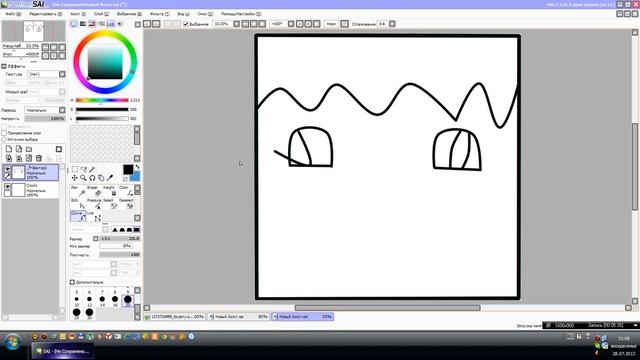Toggle the Прикрепление слоя checkbox
This screenshot has width=640, height=360.
(4, 133)
